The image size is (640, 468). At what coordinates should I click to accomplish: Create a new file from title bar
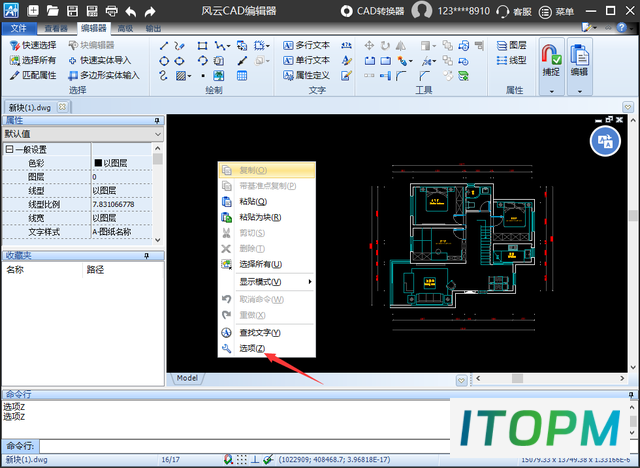(33, 11)
